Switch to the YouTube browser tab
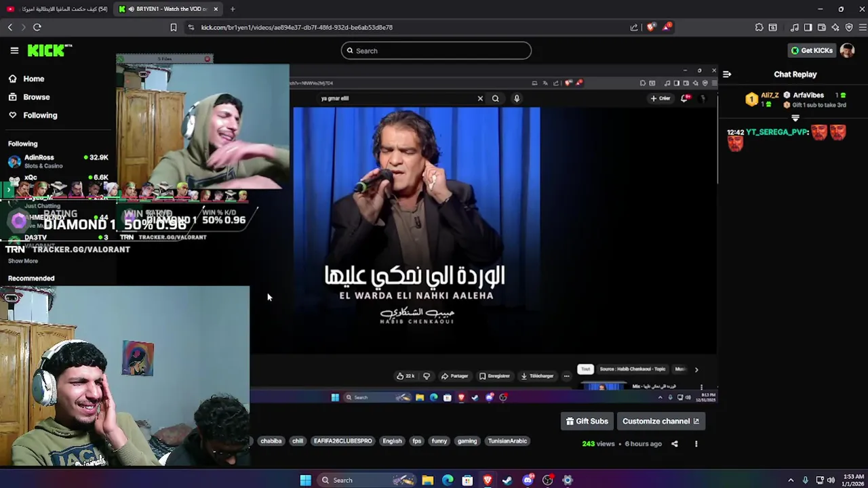868x488 pixels. pyautogui.click(x=57, y=9)
